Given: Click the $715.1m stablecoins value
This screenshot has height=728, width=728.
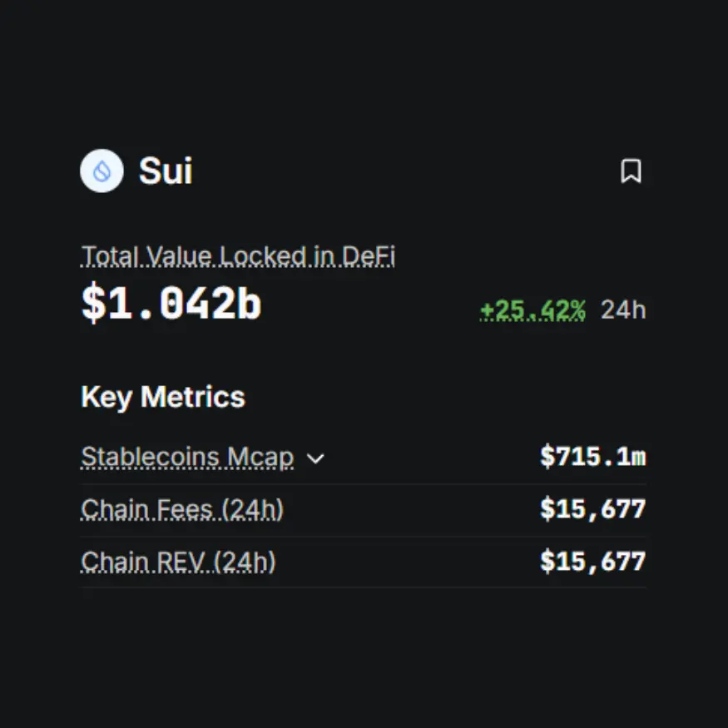Looking at the screenshot, I should point(592,457).
